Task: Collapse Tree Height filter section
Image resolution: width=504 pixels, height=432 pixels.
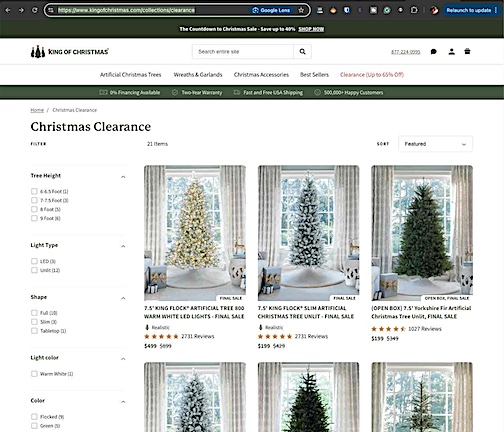Action: click(x=123, y=177)
